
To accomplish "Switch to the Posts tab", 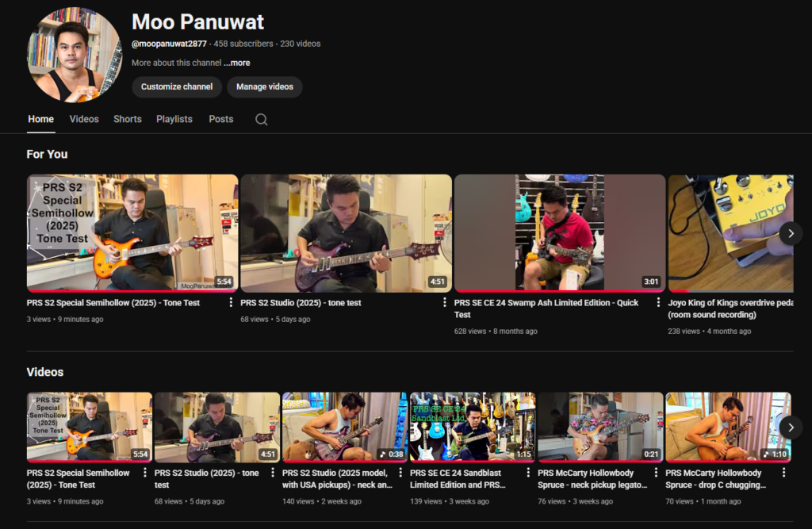I will click(221, 119).
